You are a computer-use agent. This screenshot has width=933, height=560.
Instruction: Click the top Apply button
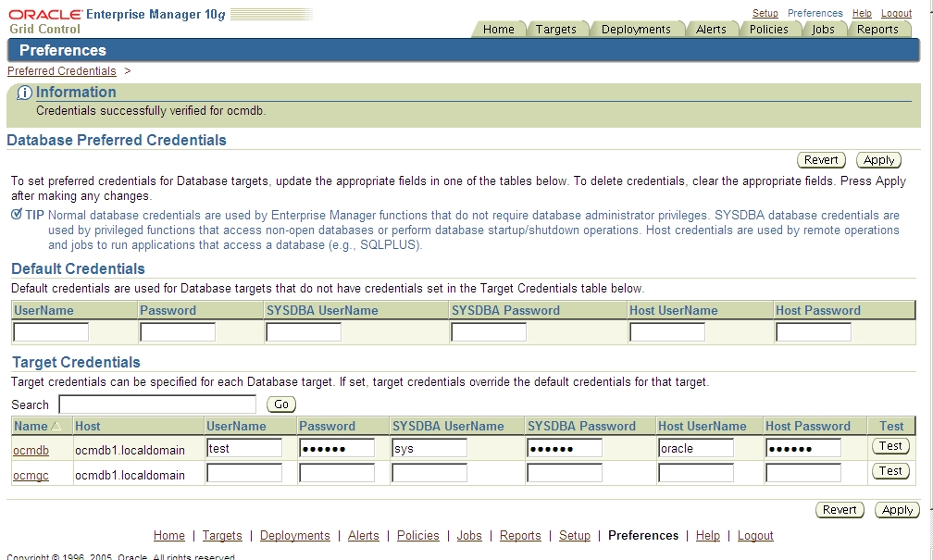pyautogui.click(x=879, y=160)
